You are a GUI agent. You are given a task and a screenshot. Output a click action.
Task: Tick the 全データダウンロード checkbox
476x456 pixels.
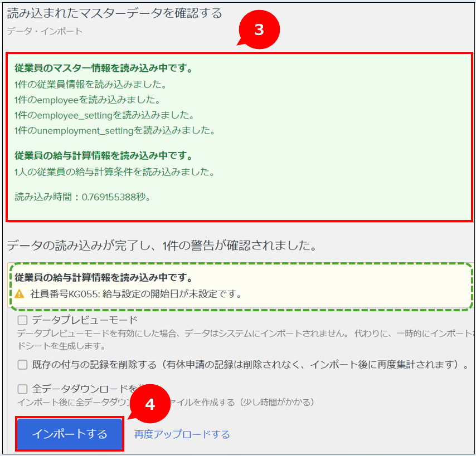click(x=22, y=389)
